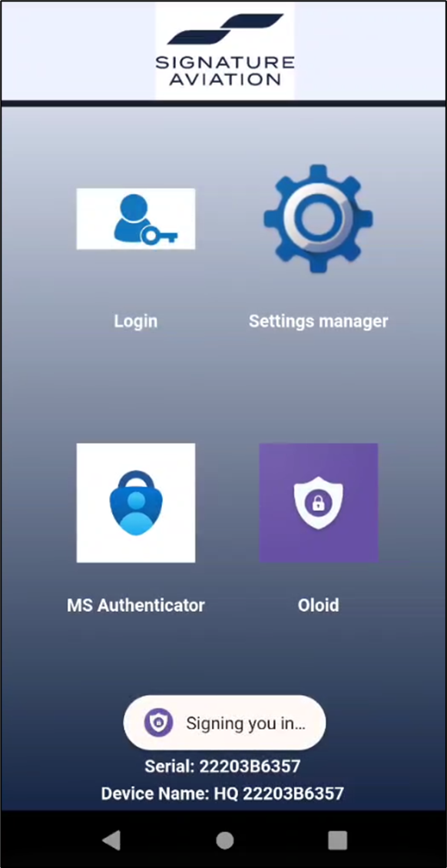The image size is (447, 868).
Task: Click the "Serial: 22203B6357" text
Action: (x=223, y=767)
